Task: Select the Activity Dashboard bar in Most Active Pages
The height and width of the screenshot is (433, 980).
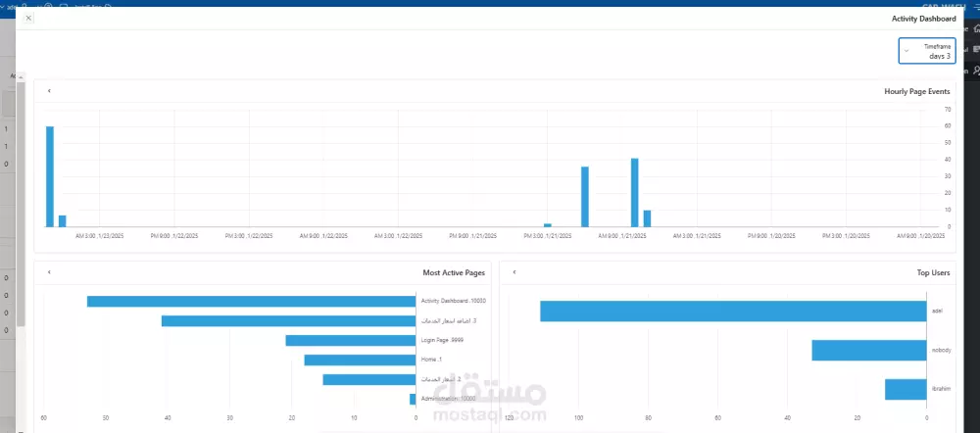Action: (251, 301)
